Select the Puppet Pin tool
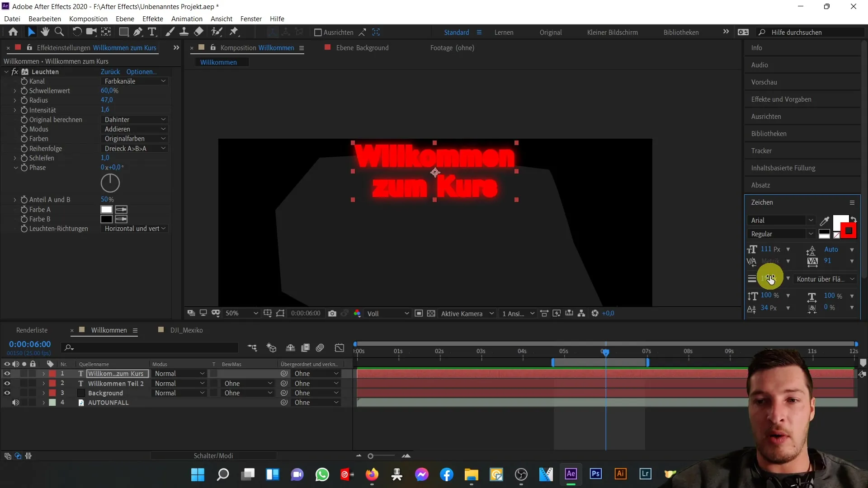Viewport: 868px width, 488px height. 234,32
